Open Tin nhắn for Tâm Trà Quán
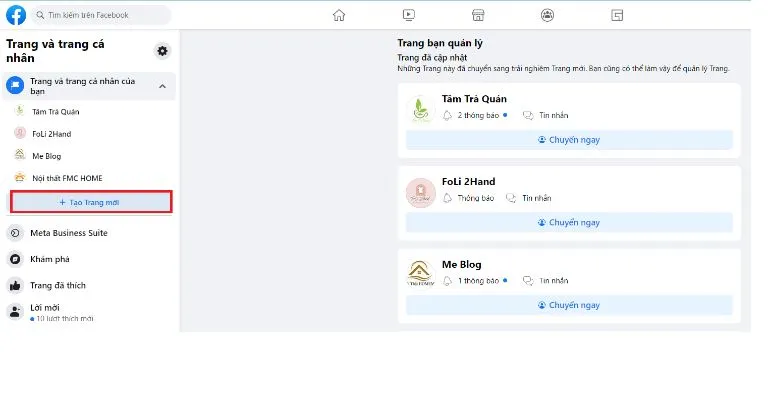 click(553, 115)
